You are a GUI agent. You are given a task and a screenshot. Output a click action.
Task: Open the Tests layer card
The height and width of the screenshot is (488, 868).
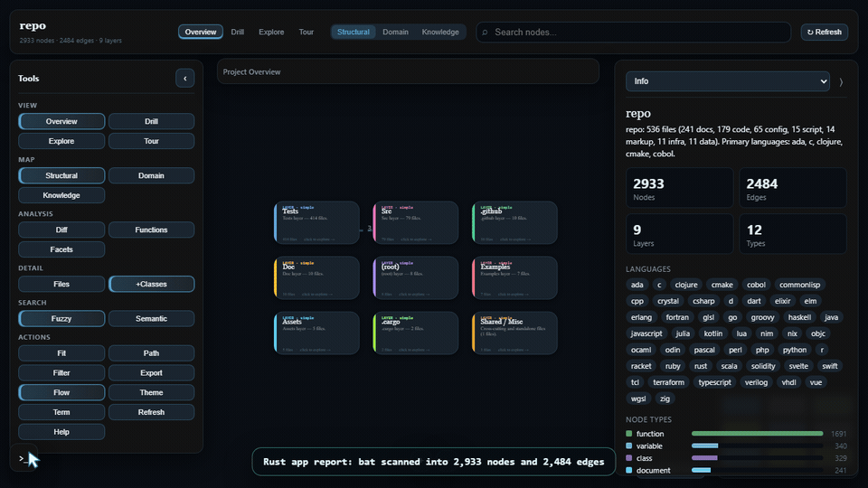(316, 222)
